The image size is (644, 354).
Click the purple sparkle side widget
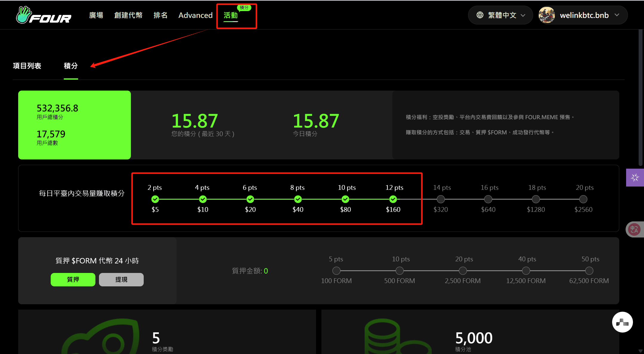(635, 178)
